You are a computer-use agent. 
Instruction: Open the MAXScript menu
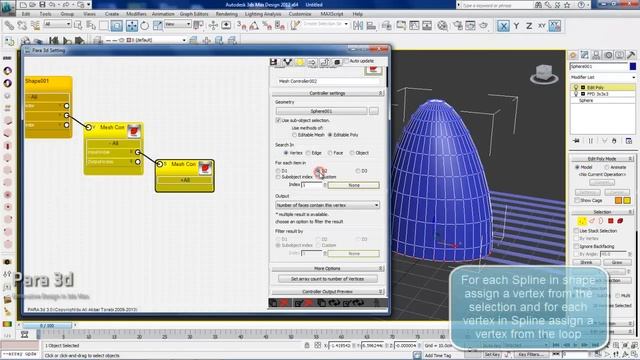point(332,14)
